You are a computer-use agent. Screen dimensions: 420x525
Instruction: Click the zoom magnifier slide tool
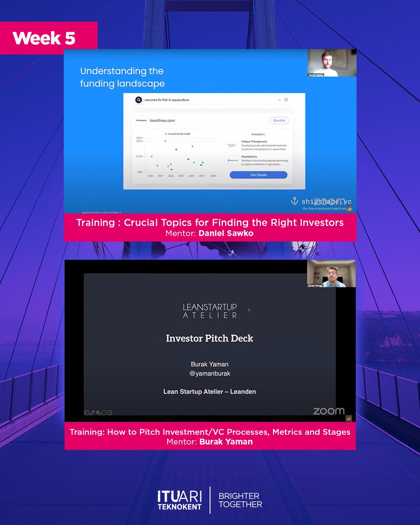click(98, 412)
